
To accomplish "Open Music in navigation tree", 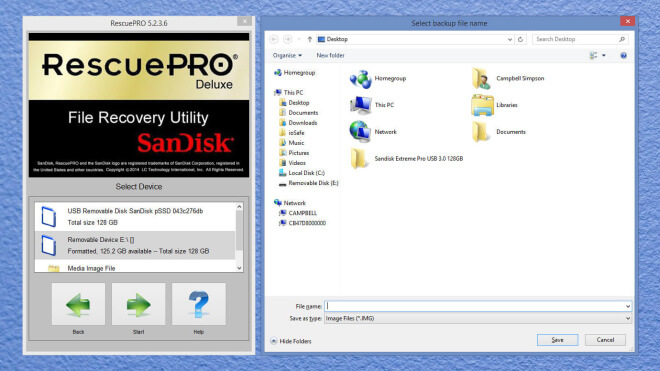I will (x=292, y=143).
